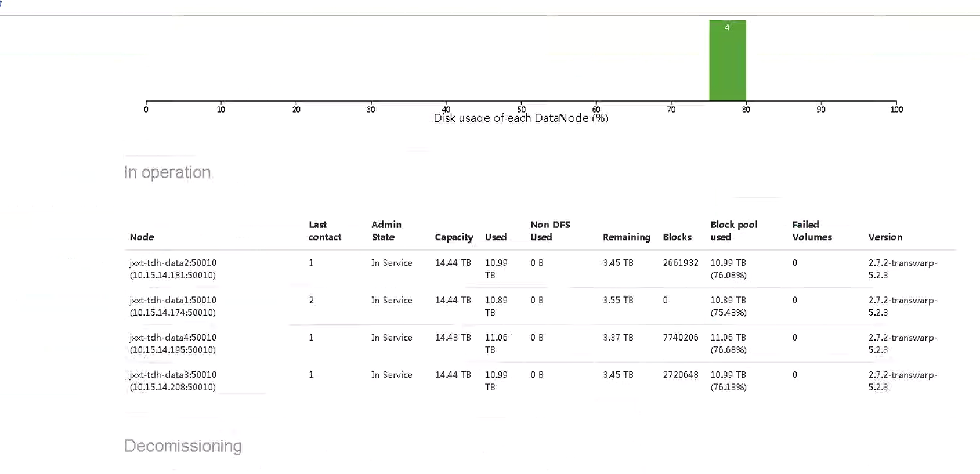Click the Blocks column header

coord(677,237)
